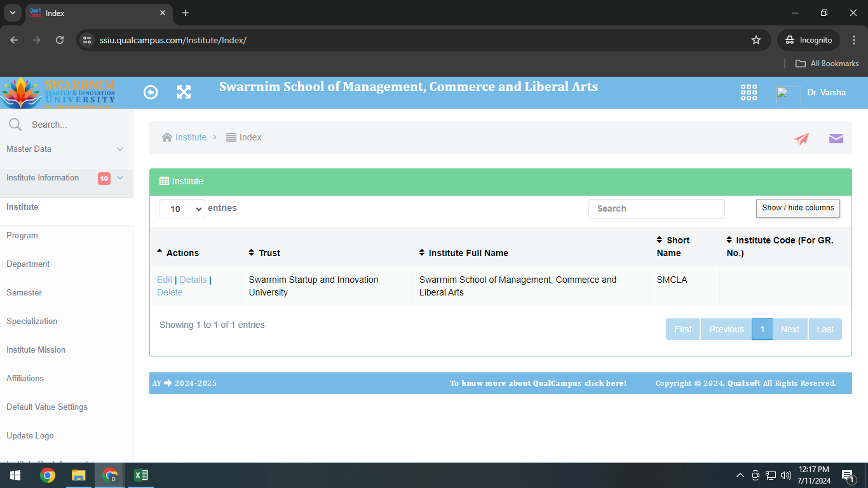The width and height of the screenshot is (868, 488).
Task: Click Show / hide columns button
Action: coord(798,208)
